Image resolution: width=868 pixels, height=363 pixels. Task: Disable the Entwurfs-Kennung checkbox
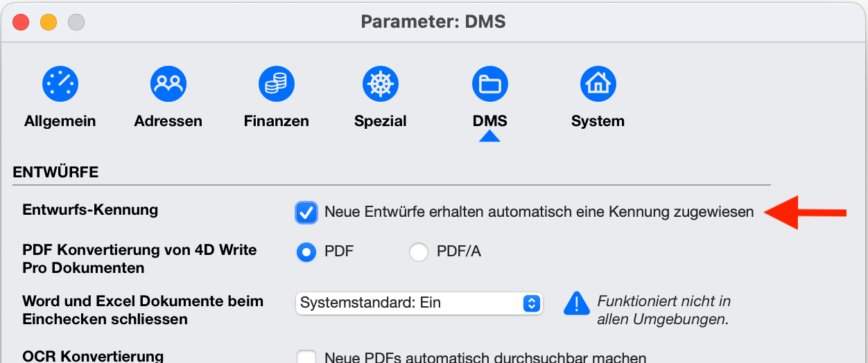point(306,213)
